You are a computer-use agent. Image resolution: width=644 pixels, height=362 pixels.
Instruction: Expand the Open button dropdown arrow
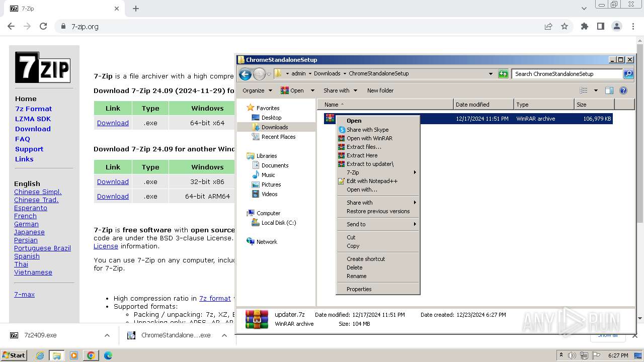click(x=312, y=90)
